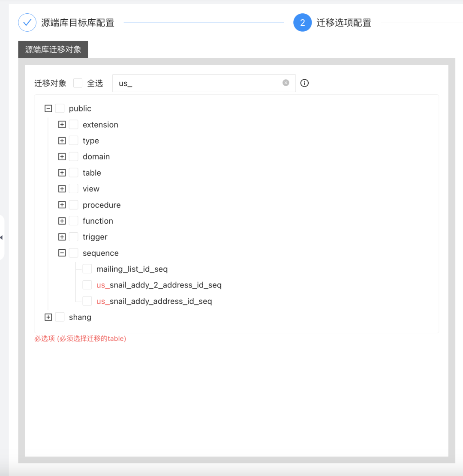
Task: Collapse the left side panel arrow
Action: [2, 237]
